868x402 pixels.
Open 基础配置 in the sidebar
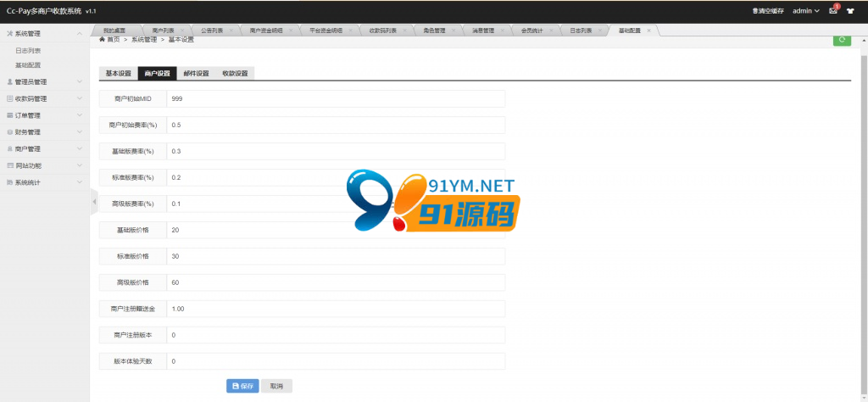(28, 64)
